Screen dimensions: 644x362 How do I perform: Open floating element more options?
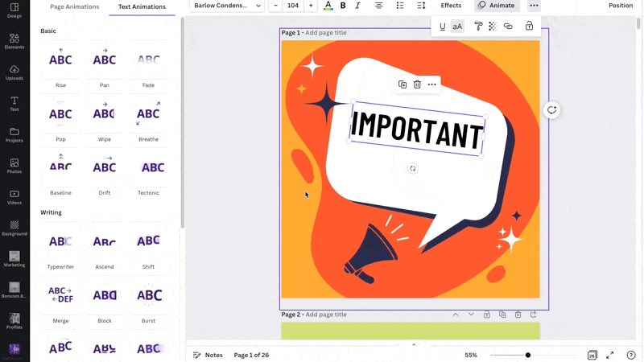tap(431, 84)
